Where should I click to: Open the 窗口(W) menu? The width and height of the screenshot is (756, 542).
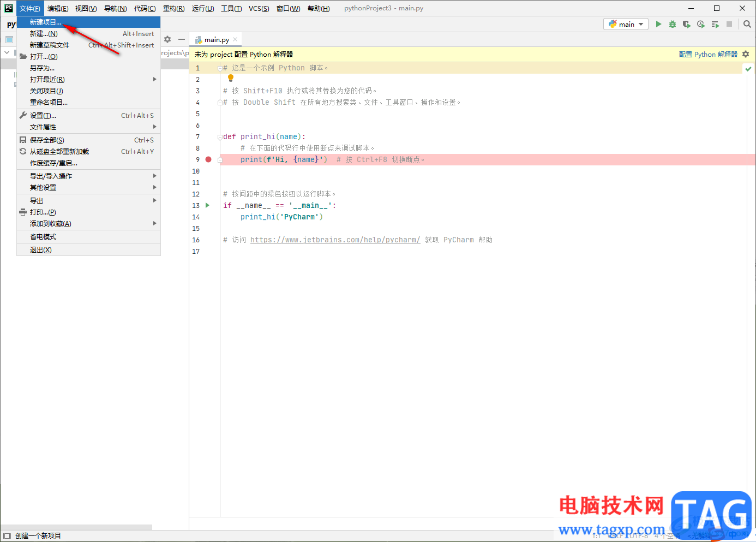coord(288,8)
